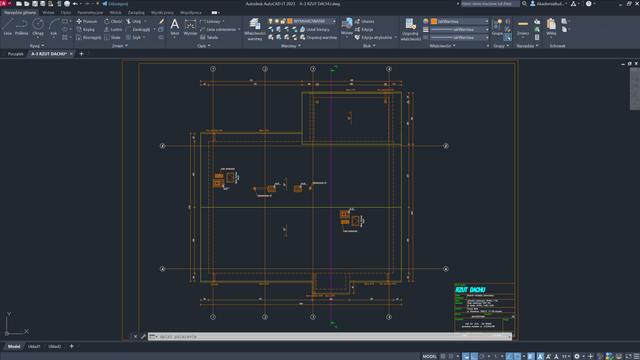The height and width of the screenshot is (360, 640).
Task: Click the Linia odniesienia leader tool
Action: coord(218,29)
